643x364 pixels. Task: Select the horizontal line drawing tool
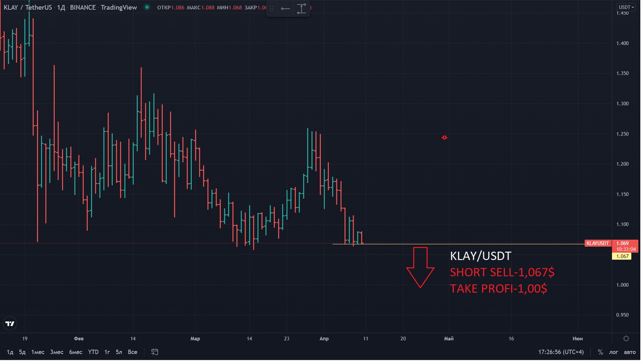286,9
